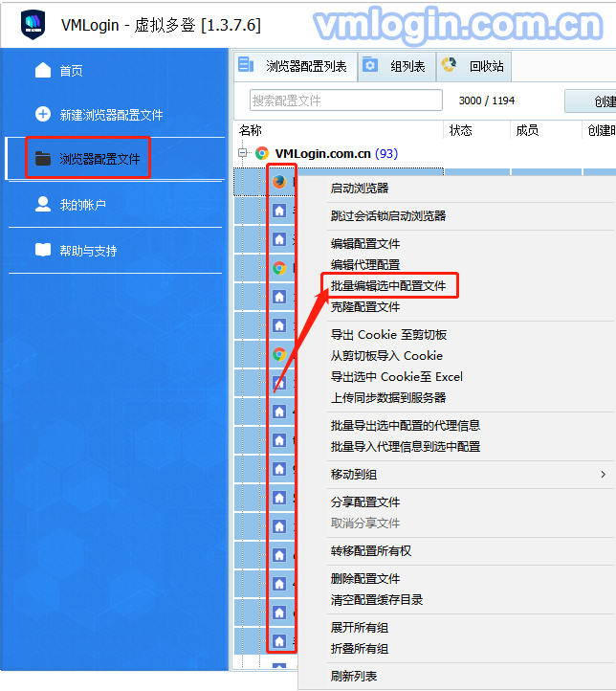616x691 pixels.
Task: Choose 展开所有组 from context menu
Action: [x=360, y=628]
